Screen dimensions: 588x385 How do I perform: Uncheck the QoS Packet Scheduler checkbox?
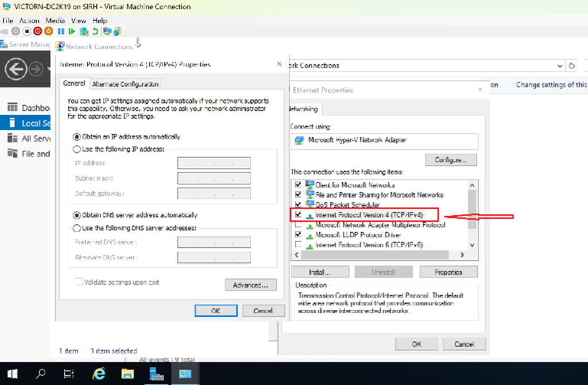[x=297, y=205]
